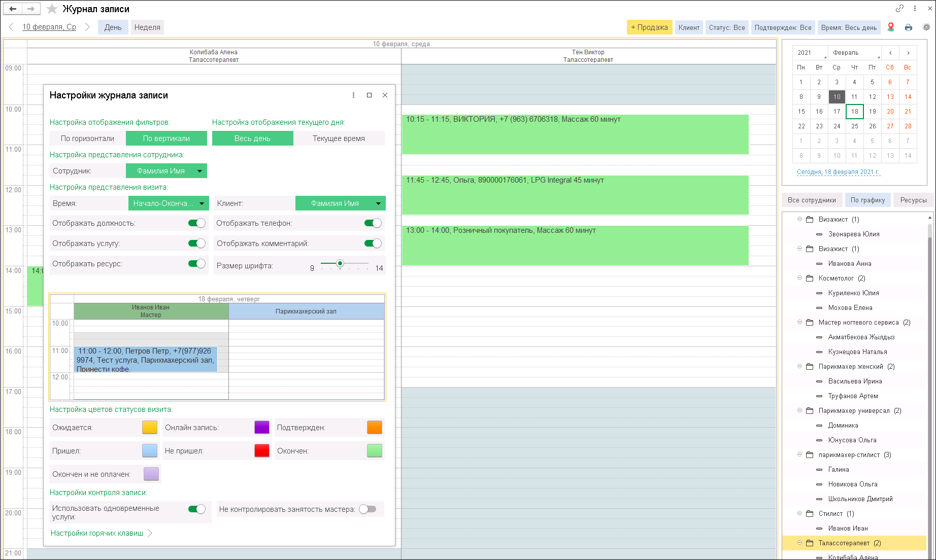936x560 pixels.
Task: Turn off 'Отображать телефон' switch
Action: 373,223
